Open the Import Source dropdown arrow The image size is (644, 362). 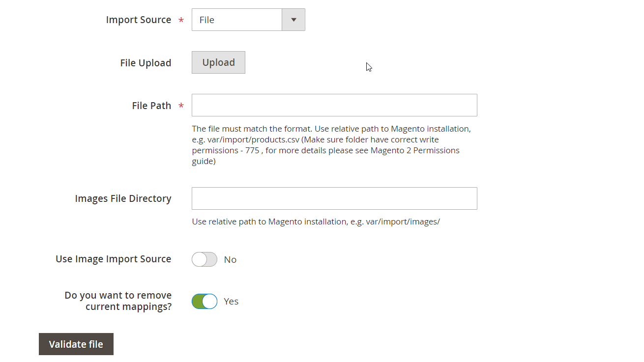click(293, 20)
